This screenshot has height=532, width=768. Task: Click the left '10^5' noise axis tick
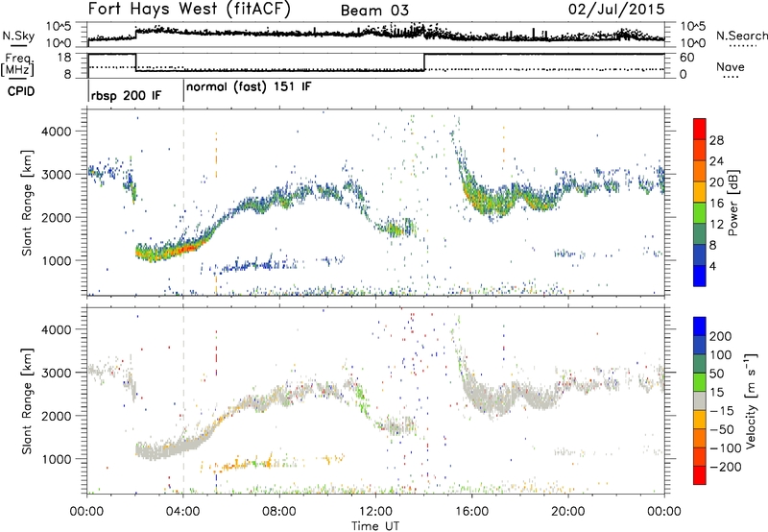click(59, 26)
